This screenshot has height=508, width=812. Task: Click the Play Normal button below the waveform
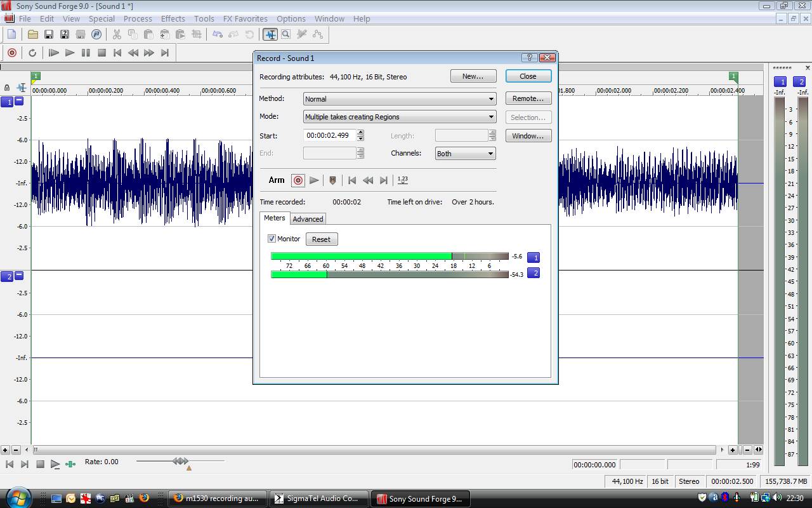click(x=55, y=464)
